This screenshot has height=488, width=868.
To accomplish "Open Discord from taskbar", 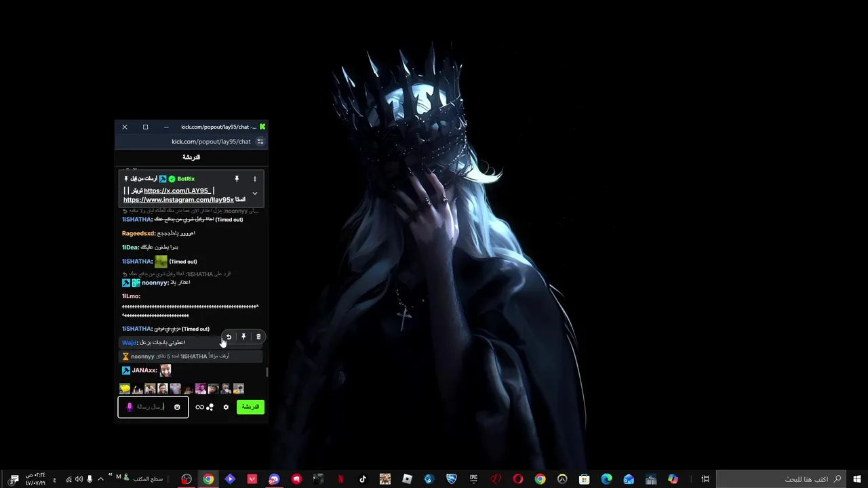I will [274, 479].
